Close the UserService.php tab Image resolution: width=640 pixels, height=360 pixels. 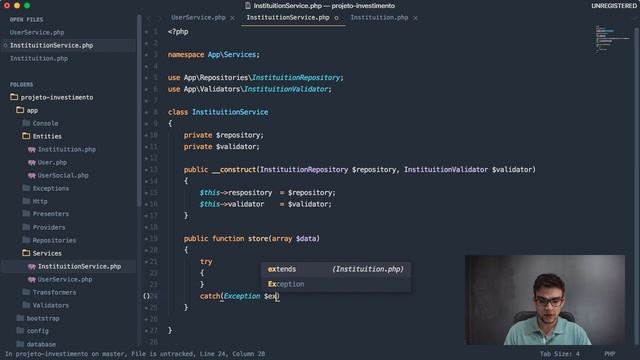click(232, 18)
